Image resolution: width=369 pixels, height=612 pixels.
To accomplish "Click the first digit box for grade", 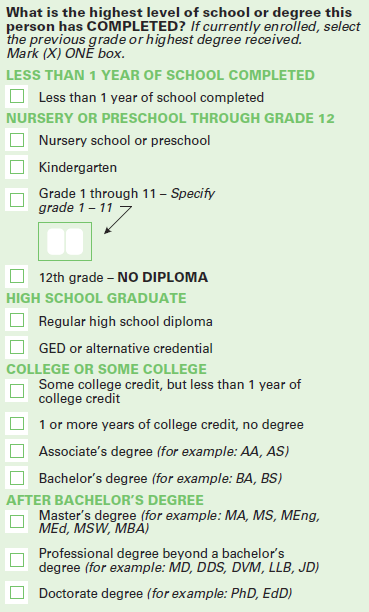I will tap(56, 242).
